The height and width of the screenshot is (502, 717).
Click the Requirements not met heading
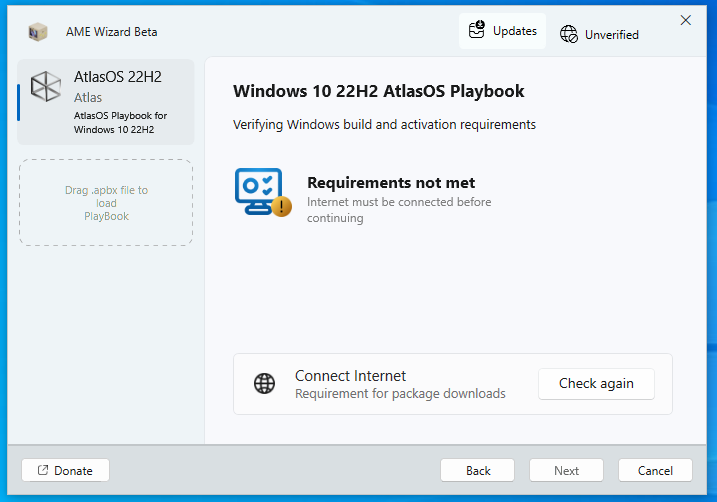391,182
